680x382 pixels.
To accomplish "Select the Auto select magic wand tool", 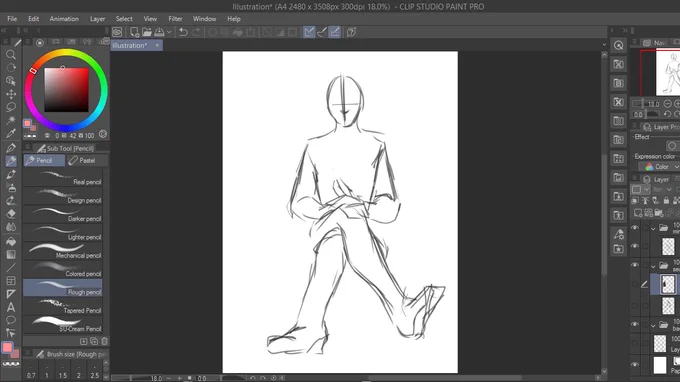I will coord(11,120).
